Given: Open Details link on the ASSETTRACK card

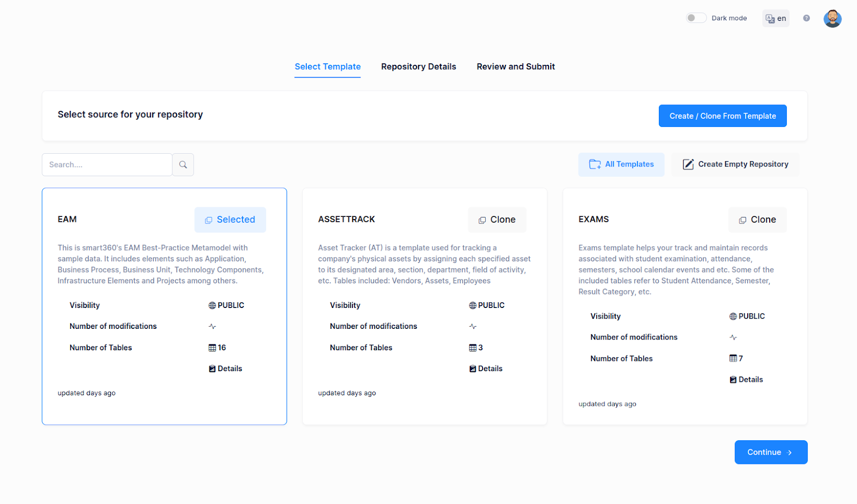Looking at the screenshot, I should pyautogui.click(x=486, y=368).
